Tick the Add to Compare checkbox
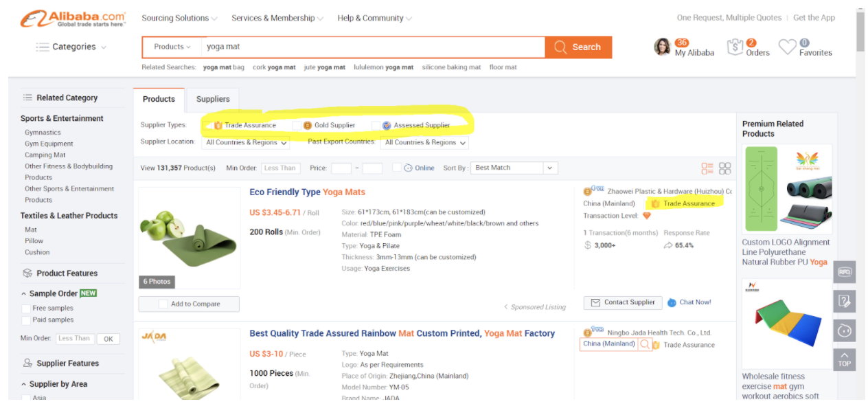The height and width of the screenshot is (415, 868). click(x=163, y=304)
